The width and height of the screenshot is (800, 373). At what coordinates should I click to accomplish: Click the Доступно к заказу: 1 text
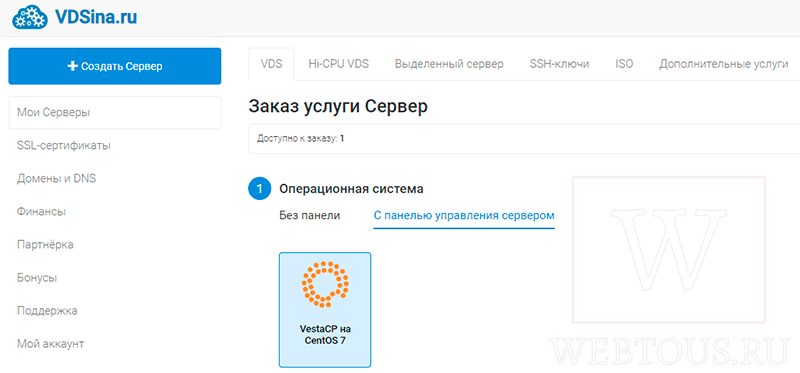[x=301, y=138]
